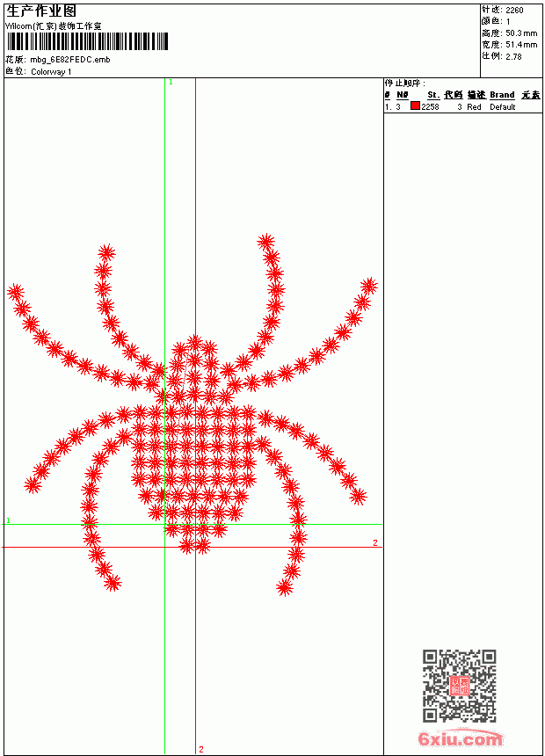545x756 pixels.
Task: Click the Default brand entry in row 1
Action: coord(503,107)
